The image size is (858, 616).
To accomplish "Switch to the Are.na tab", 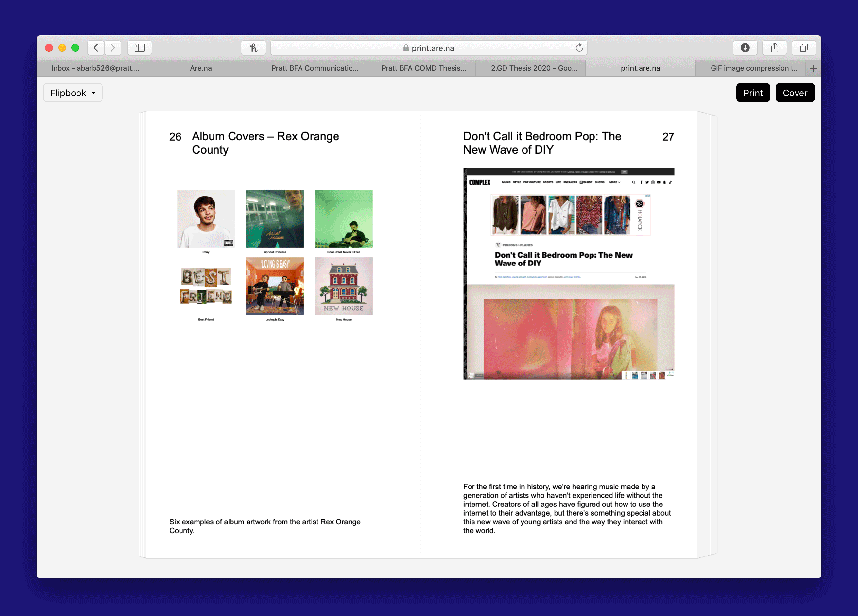I will tap(201, 68).
